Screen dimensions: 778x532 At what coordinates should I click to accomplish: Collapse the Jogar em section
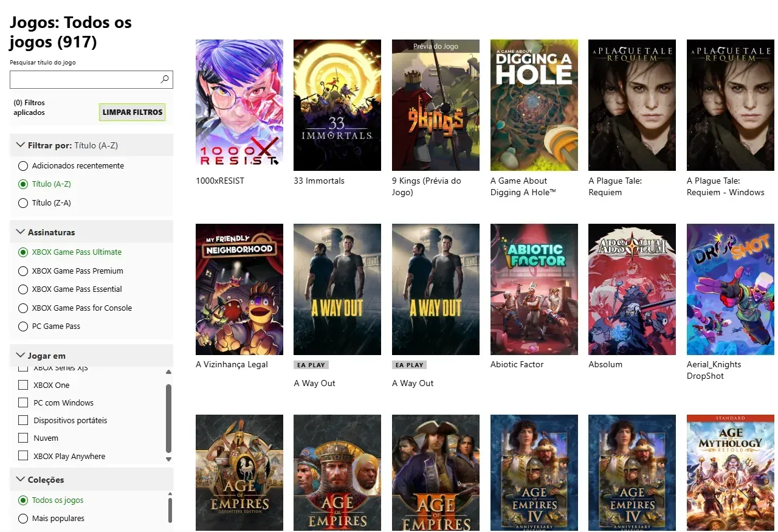point(91,356)
